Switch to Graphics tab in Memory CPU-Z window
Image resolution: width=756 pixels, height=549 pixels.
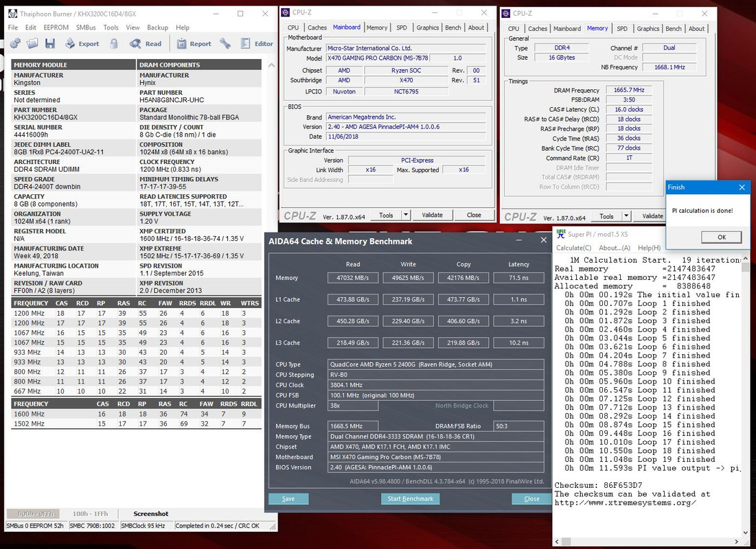coord(648,29)
